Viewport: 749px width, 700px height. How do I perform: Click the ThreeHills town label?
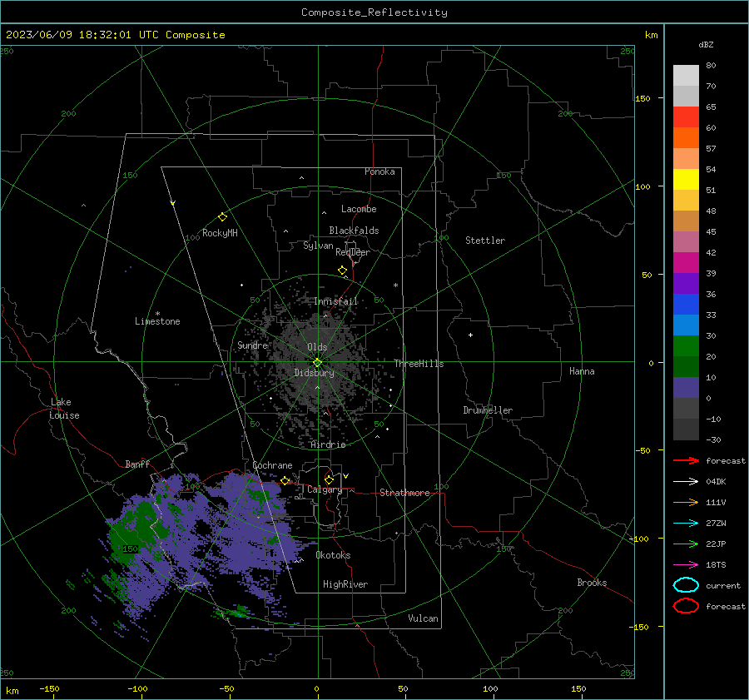pos(419,364)
